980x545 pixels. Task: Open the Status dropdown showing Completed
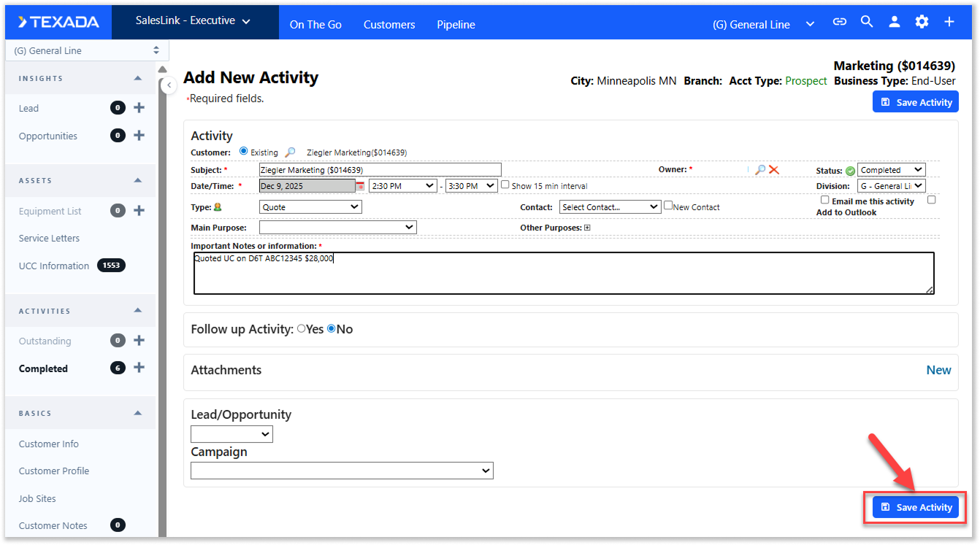click(x=891, y=170)
